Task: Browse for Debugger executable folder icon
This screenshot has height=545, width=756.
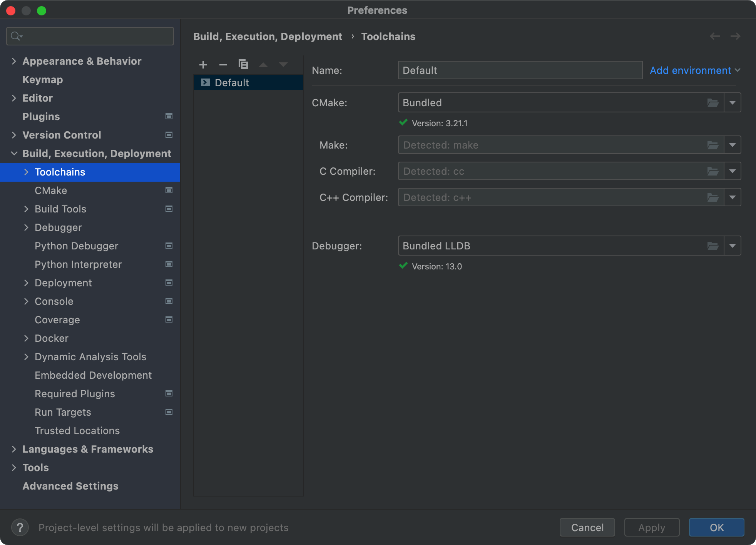Action: pos(713,246)
